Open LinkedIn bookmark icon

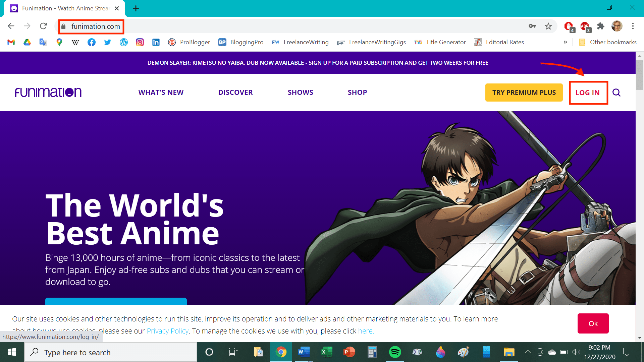pos(156,42)
